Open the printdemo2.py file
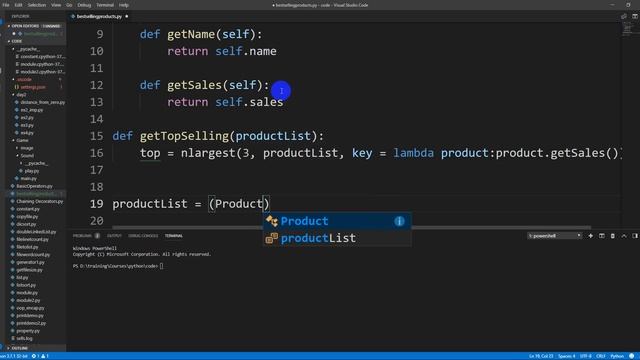This screenshot has width=640, height=360. pyautogui.click(x=31, y=323)
